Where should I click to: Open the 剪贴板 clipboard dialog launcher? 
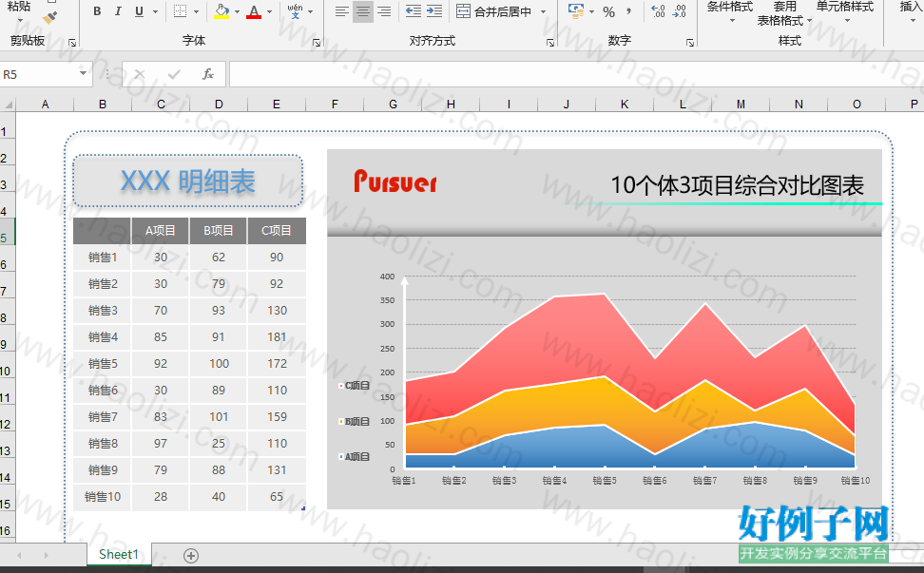[72, 43]
